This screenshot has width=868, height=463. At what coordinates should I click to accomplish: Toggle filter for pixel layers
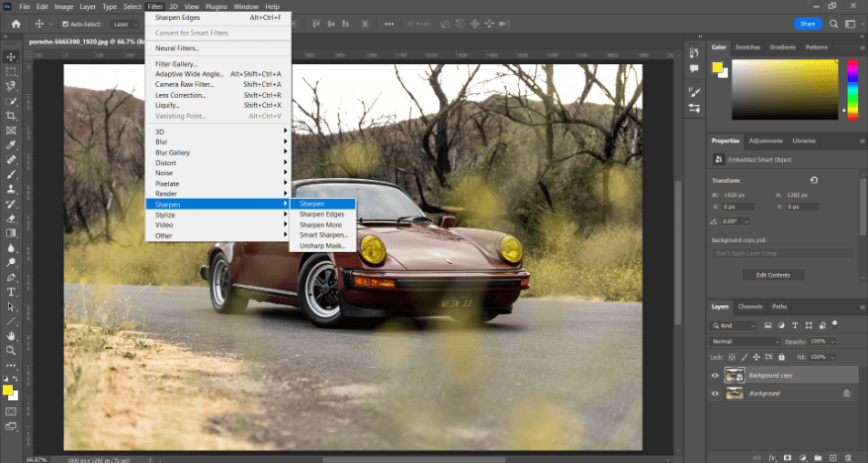767,326
